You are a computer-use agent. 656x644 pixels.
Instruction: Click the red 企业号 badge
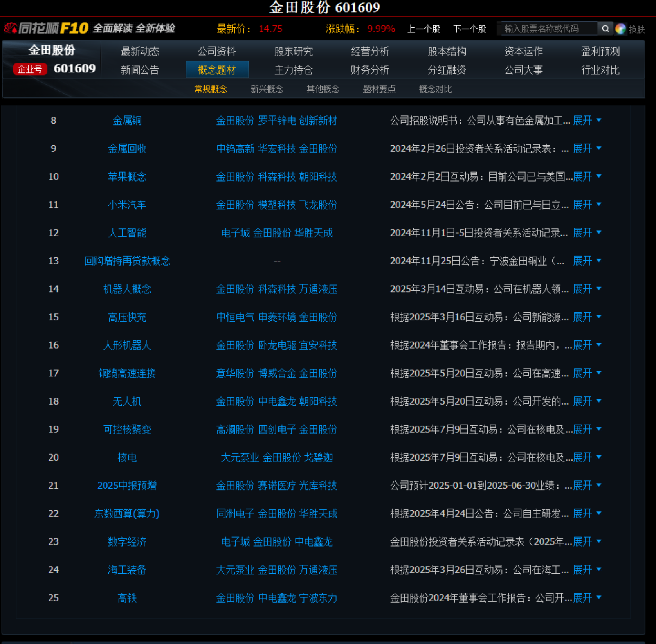click(30, 69)
